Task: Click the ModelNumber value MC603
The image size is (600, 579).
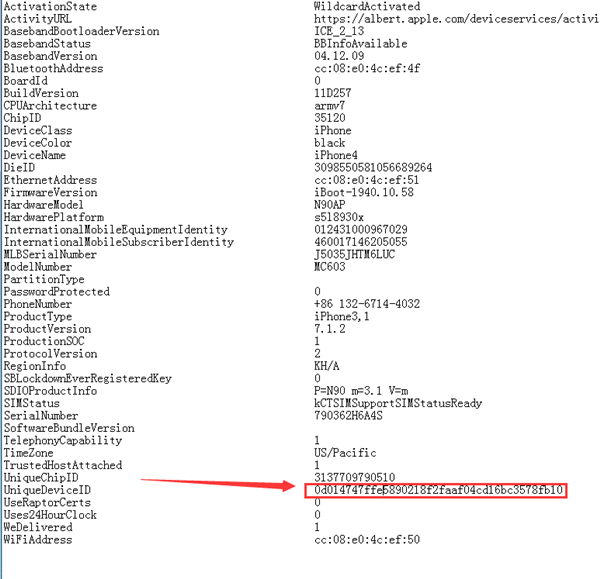Action: click(329, 267)
